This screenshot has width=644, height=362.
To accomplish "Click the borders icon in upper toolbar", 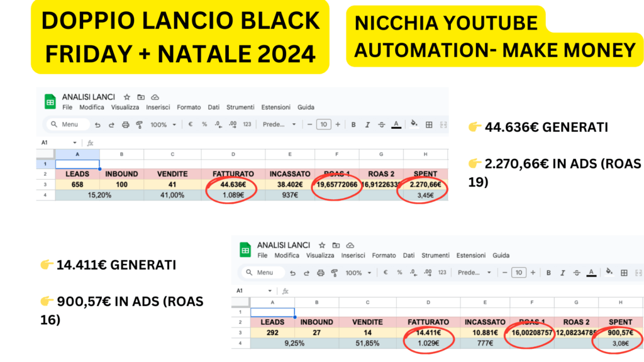I will pyautogui.click(x=429, y=125).
